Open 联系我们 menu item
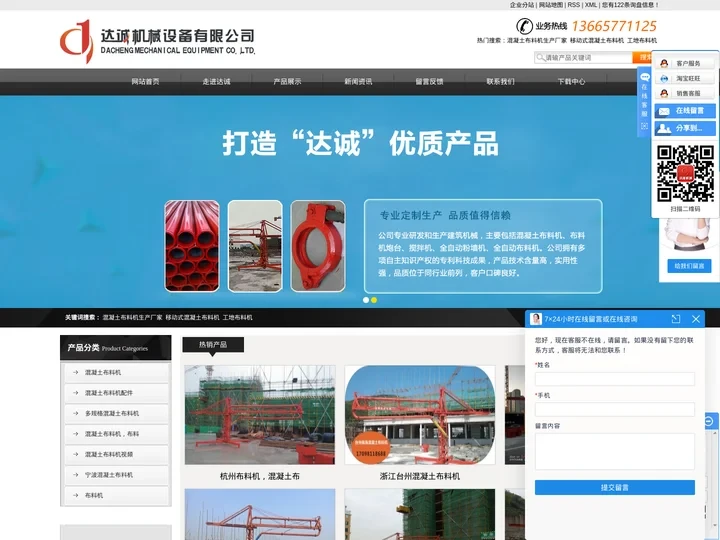720x540 pixels. 501,82
